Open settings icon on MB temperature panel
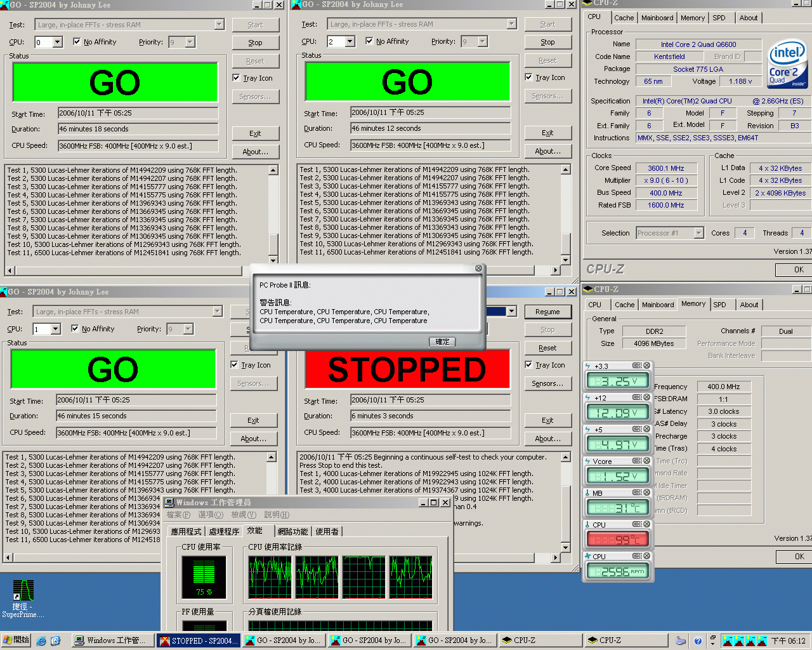This screenshot has height=650, width=812. (637, 493)
